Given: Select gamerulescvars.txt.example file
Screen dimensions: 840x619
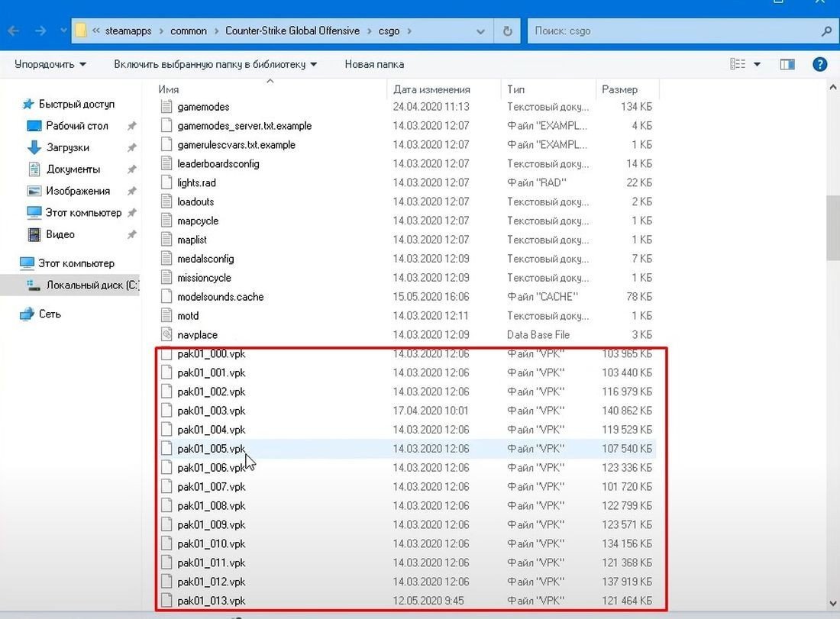Looking at the screenshot, I should click(236, 144).
